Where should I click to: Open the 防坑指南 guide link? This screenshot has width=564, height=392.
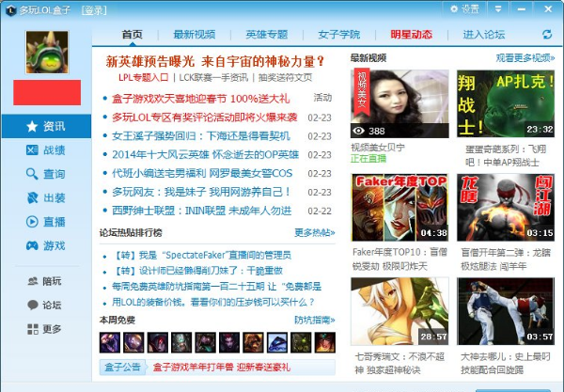tap(314, 321)
